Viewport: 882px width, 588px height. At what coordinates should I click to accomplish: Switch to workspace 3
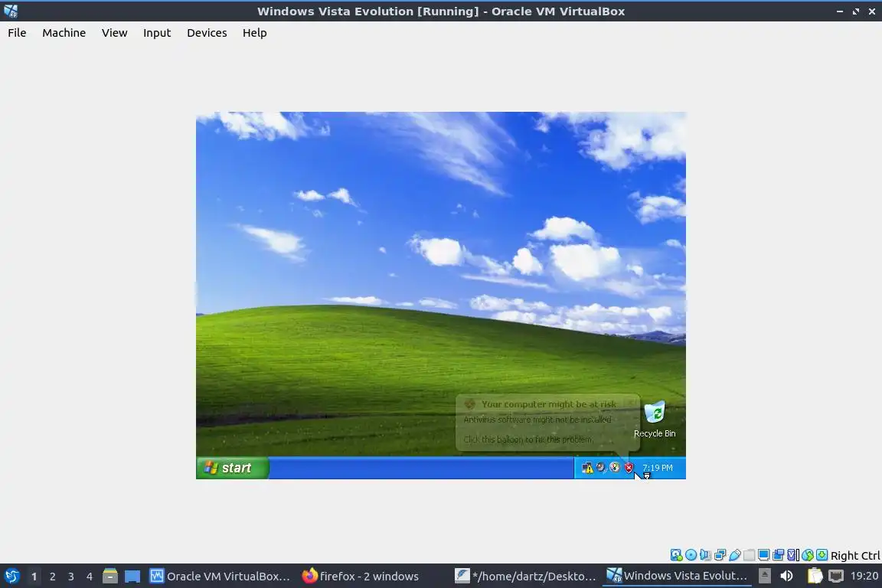pyautogui.click(x=71, y=577)
